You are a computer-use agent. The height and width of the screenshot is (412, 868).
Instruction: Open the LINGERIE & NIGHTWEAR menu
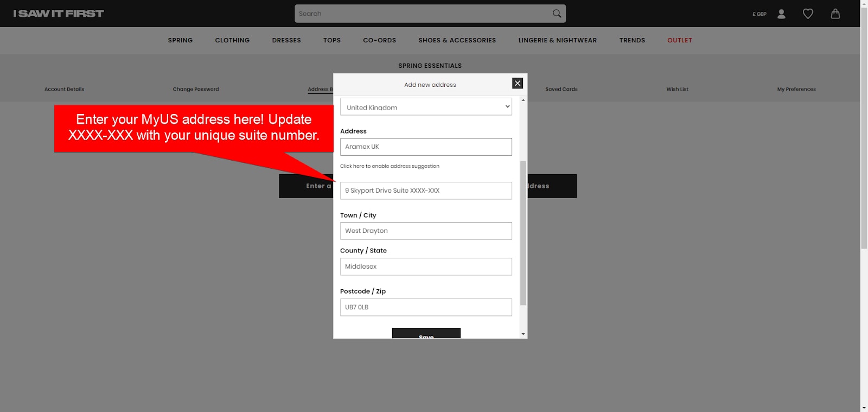tap(557, 40)
